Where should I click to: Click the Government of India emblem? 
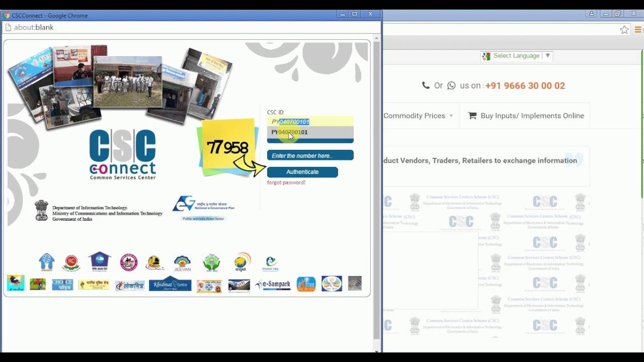[41, 211]
